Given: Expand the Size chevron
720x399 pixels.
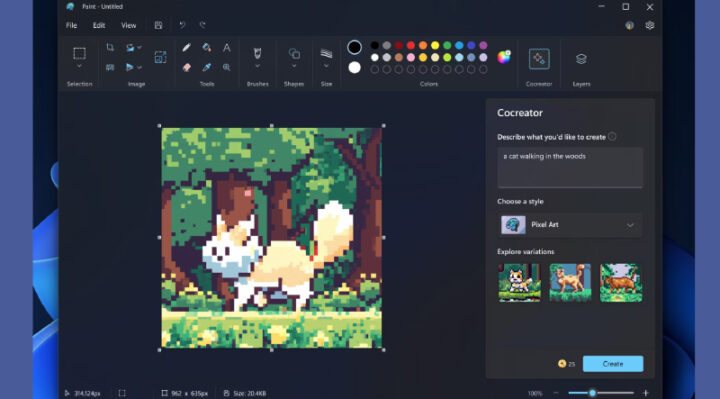Looking at the screenshot, I should [326, 67].
